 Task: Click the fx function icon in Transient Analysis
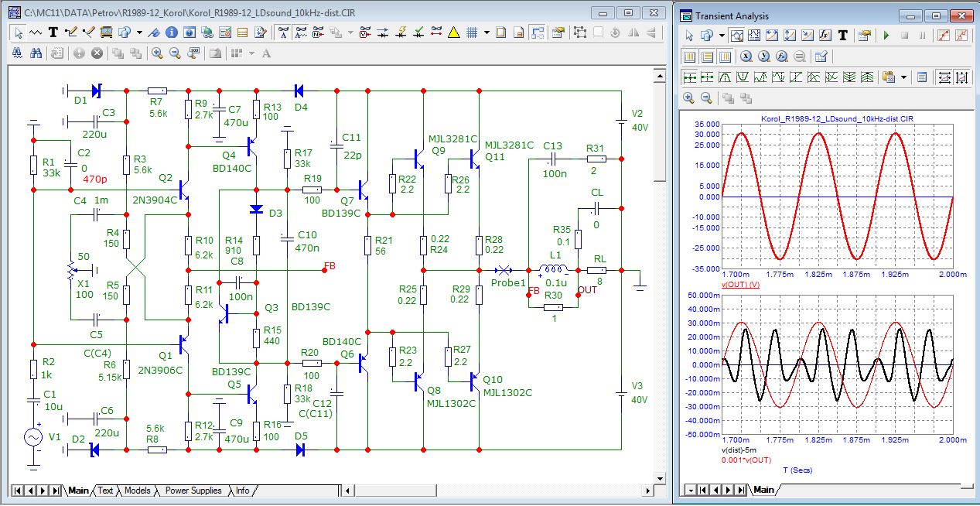[x=825, y=36]
